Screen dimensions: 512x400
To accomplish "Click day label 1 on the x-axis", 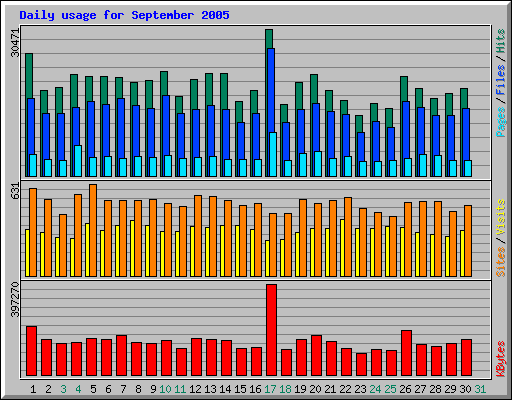I will coord(33,389).
